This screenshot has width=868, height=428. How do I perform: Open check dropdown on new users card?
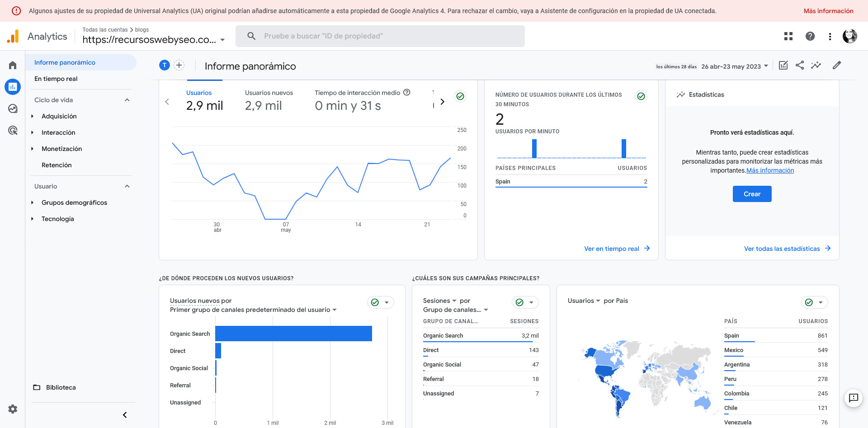[381, 302]
